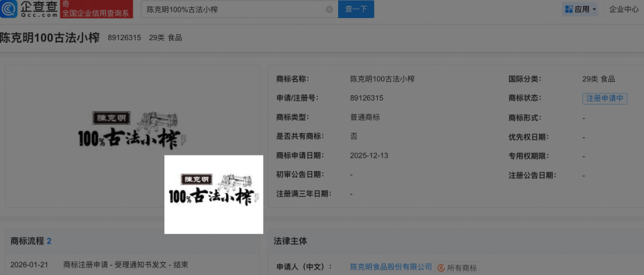
Task: Click the 应用 grid icon
Action: tap(569, 9)
